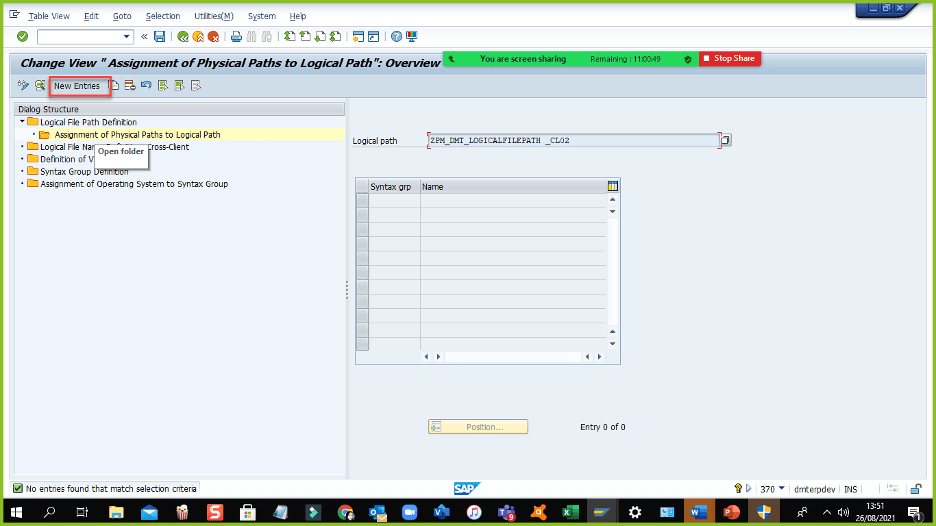Open the system 370 status bar dropdown

point(782,489)
